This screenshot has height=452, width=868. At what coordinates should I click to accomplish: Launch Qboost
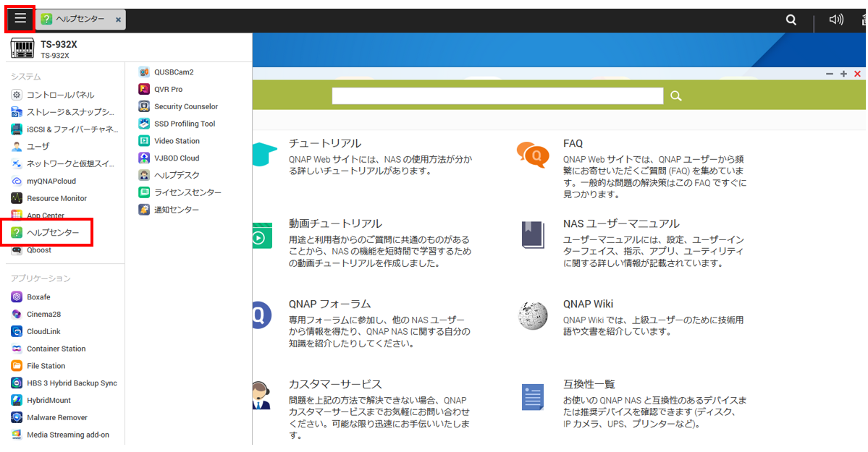pos(31,250)
